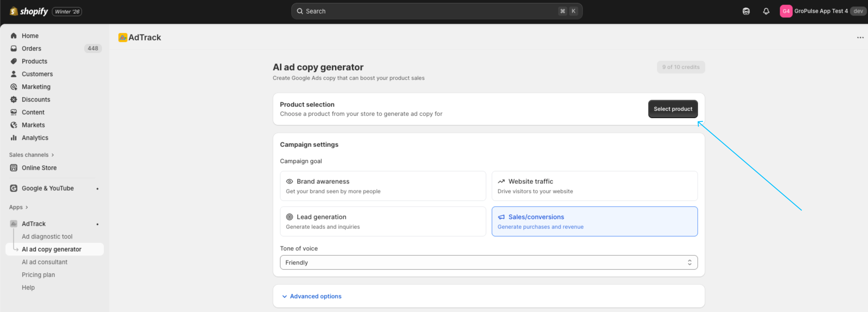Click the Shopify logo in top bar
Image resolution: width=868 pixels, height=312 pixels.
pos(29,12)
